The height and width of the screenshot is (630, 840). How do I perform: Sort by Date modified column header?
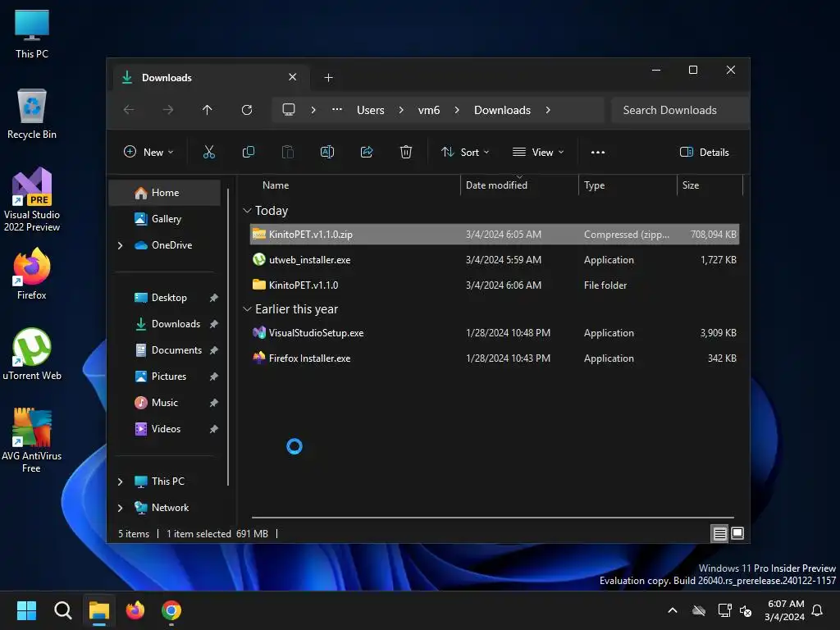point(496,185)
